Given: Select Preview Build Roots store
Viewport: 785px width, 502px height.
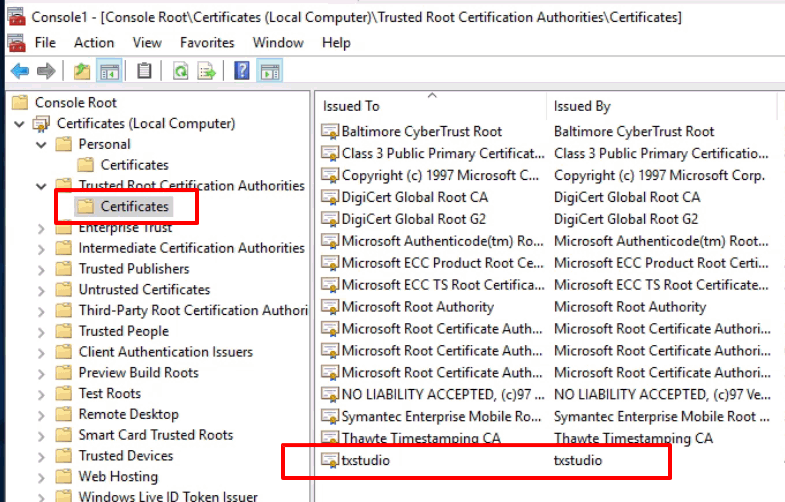Looking at the screenshot, I should click(x=127, y=373).
